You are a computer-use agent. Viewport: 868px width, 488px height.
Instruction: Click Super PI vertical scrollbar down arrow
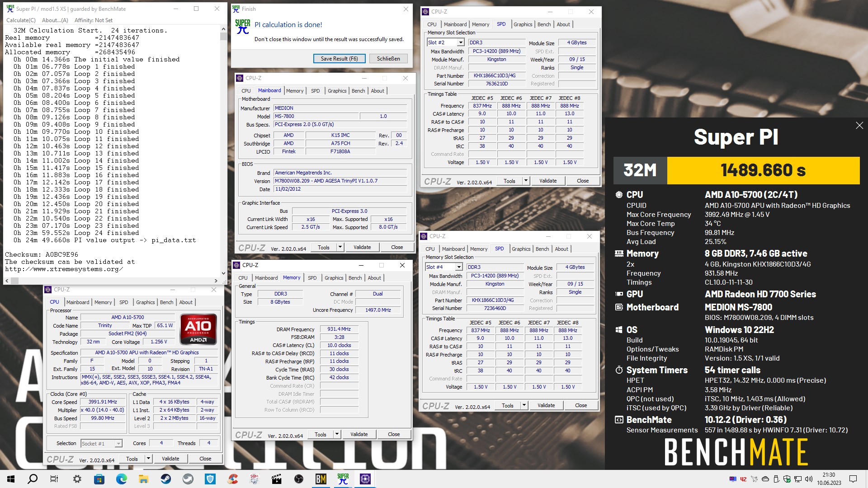click(x=223, y=273)
